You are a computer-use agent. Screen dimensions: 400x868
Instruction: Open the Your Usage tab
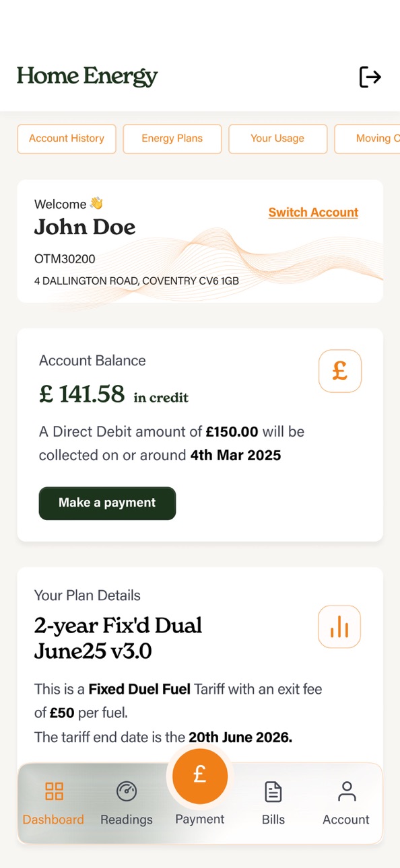[277, 139]
